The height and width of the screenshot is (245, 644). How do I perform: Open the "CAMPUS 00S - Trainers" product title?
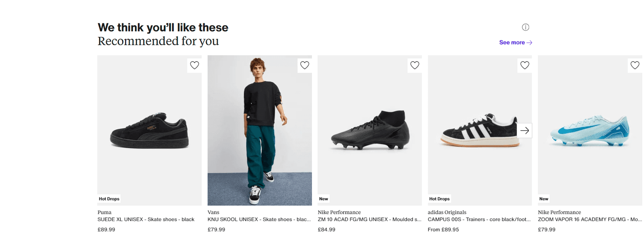pyautogui.click(x=479, y=219)
